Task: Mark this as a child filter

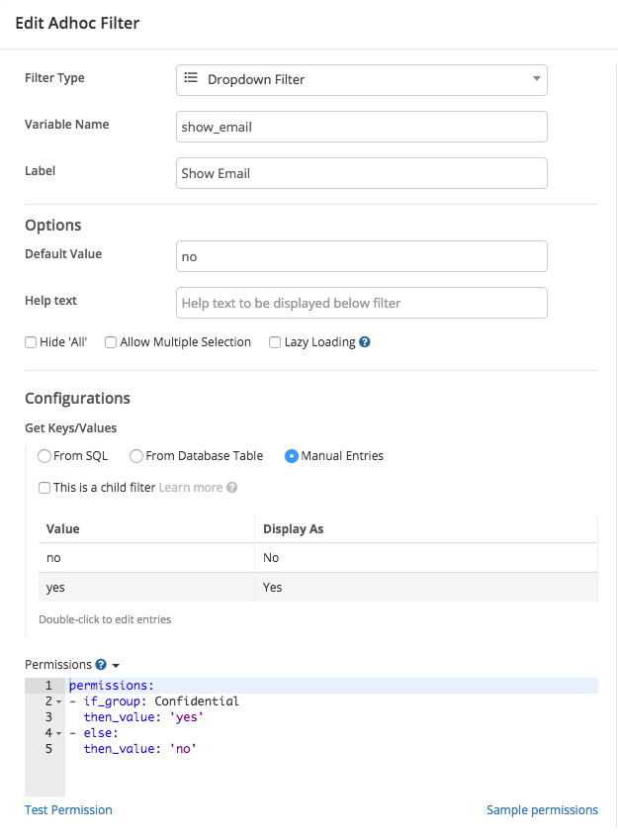Action: point(44,487)
